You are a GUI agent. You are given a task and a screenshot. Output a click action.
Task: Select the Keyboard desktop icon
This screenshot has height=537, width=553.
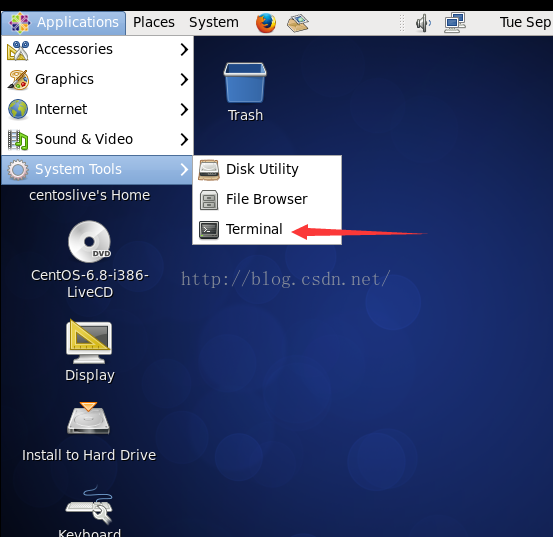[x=90, y=505]
